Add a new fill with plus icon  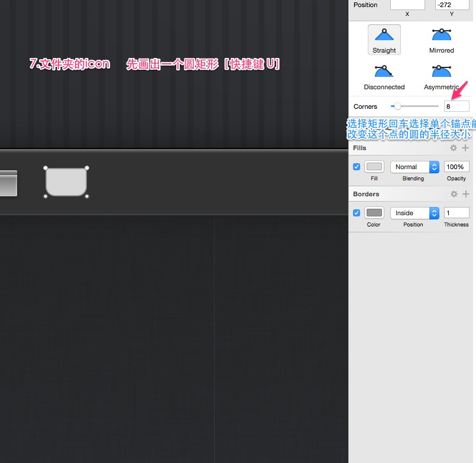click(465, 148)
